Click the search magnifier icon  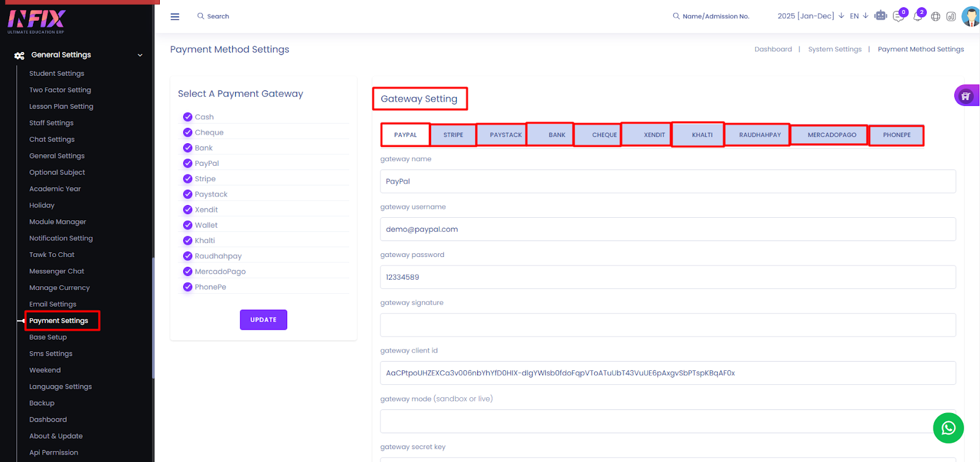(x=200, y=16)
